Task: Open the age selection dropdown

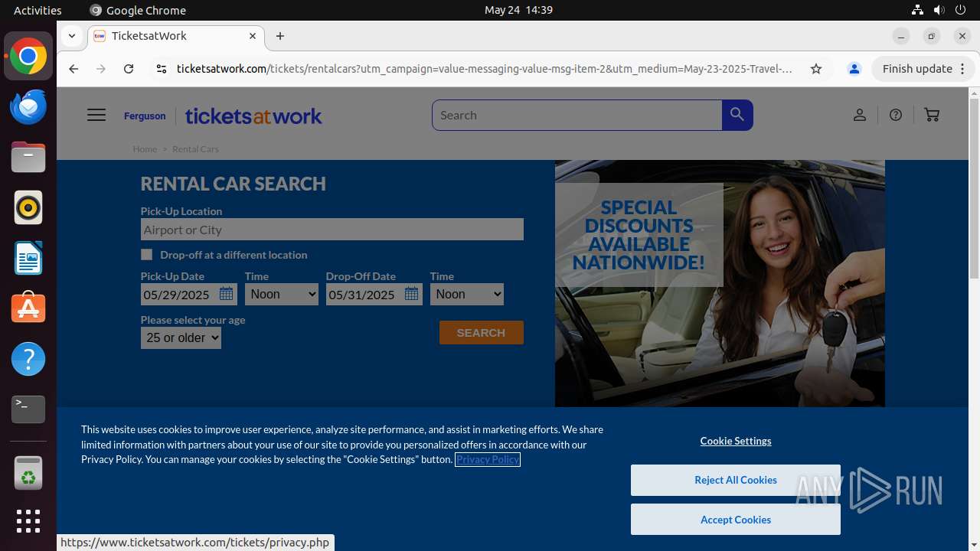Action: [181, 337]
